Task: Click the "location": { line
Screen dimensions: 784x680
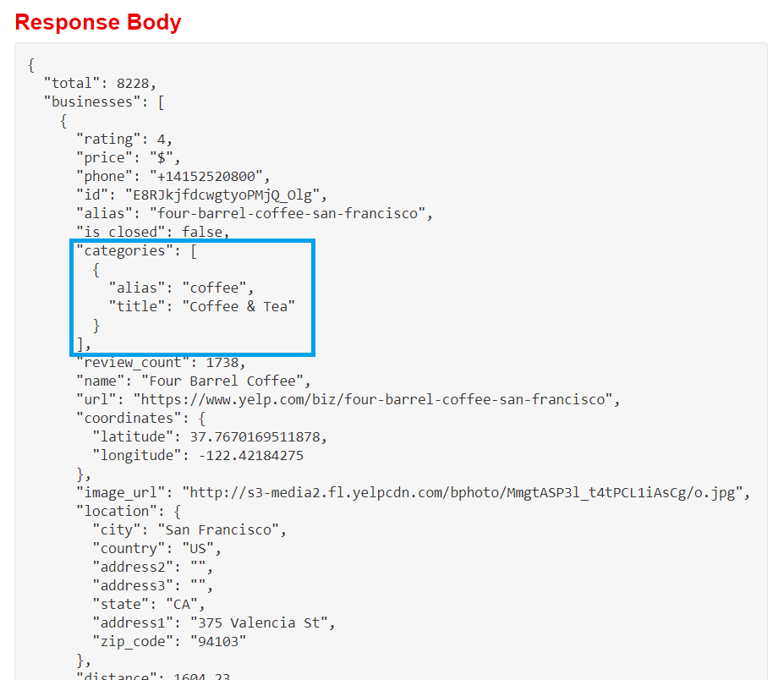Action: pyautogui.click(x=129, y=511)
